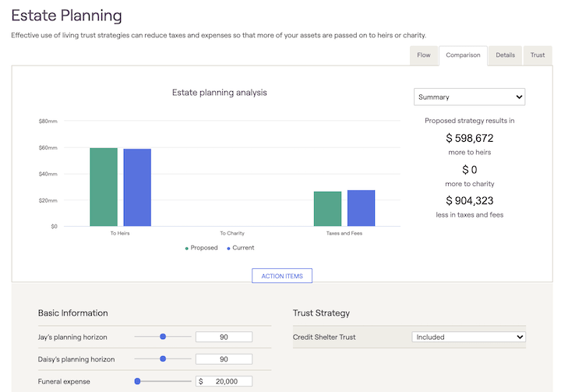
Task: Click Daisy's planning horizon slider handle
Action: [163, 359]
